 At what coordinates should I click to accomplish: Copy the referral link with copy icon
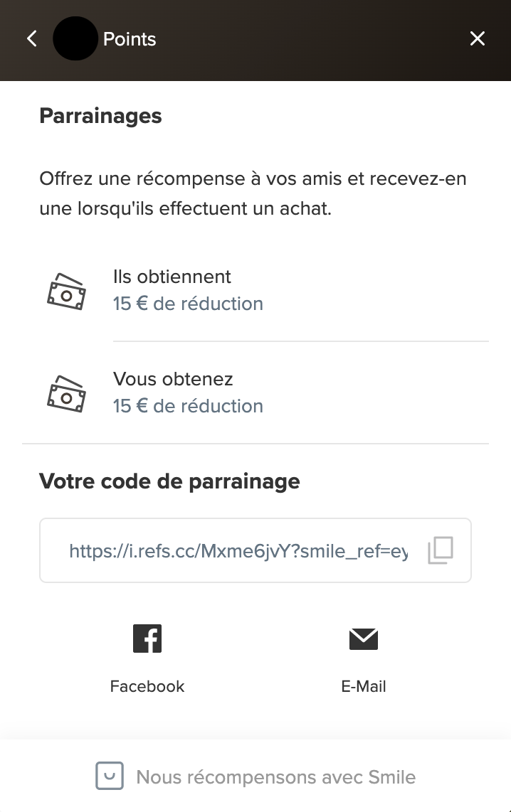pos(441,550)
